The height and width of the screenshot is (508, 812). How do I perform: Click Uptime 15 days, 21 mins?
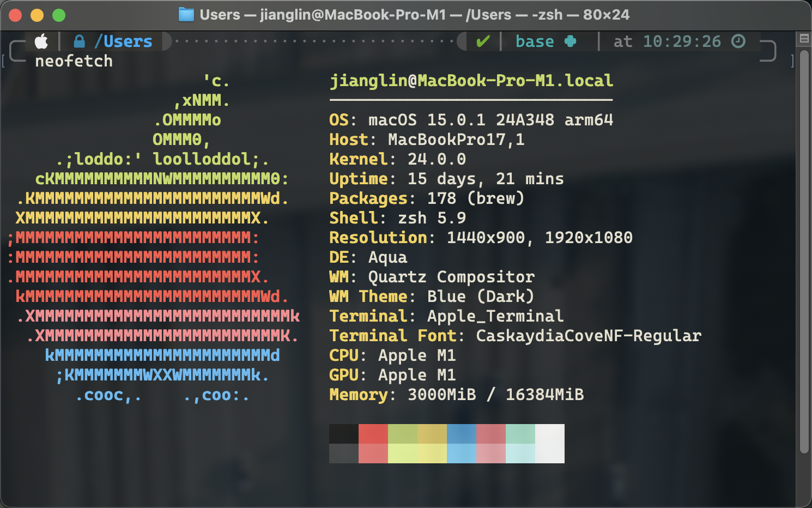(447, 179)
